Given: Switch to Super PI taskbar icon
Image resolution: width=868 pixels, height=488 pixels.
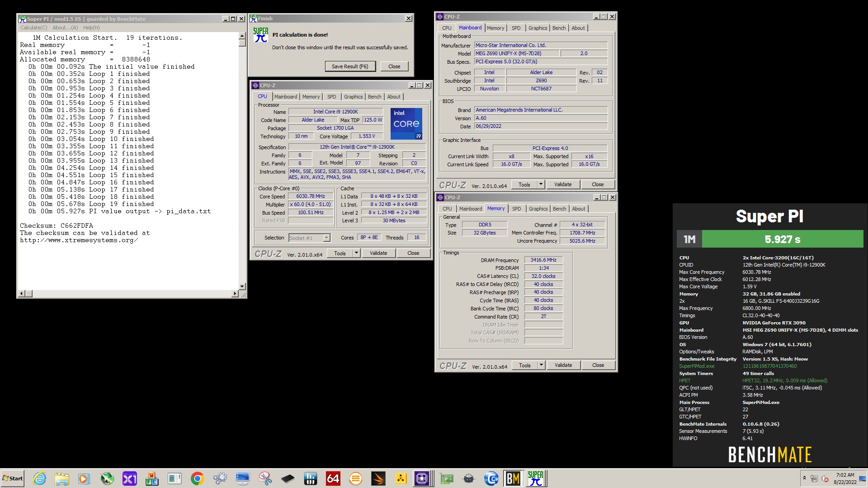Looking at the screenshot, I should (536, 479).
